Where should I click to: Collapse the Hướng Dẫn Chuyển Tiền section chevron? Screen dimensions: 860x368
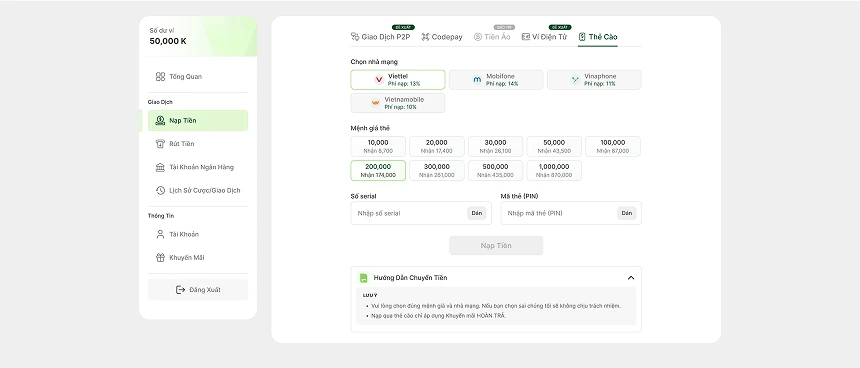point(631,278)
